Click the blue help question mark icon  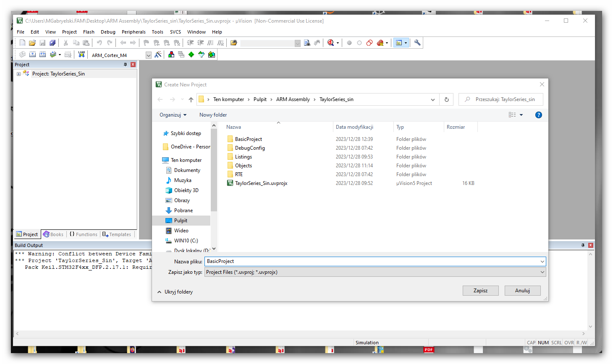pos(539,115)
